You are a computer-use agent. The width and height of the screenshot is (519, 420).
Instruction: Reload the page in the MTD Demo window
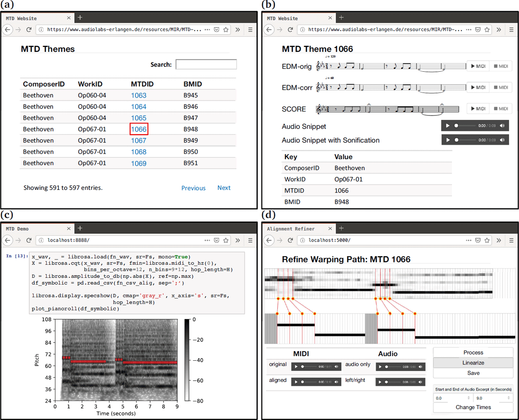point(29,239)
